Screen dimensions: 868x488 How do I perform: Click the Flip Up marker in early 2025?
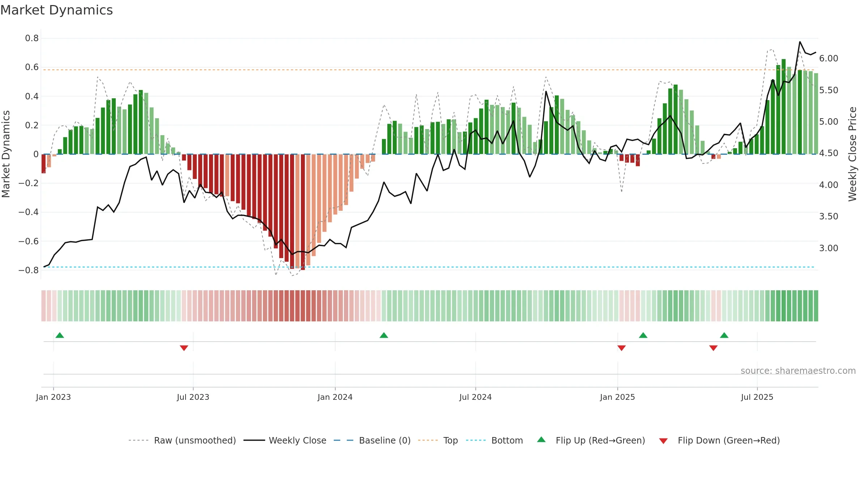(643, 335)
